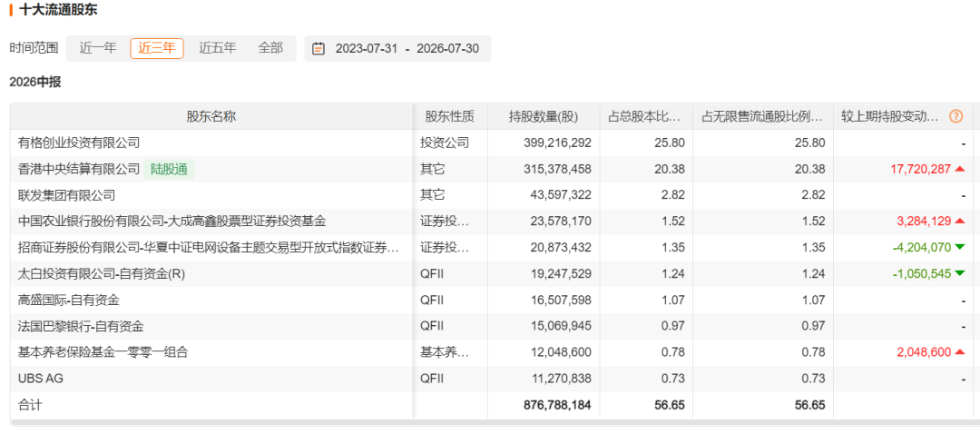Click the question mark help icon
The height and width of the screenshot is (434, 980).
[955, 116]
